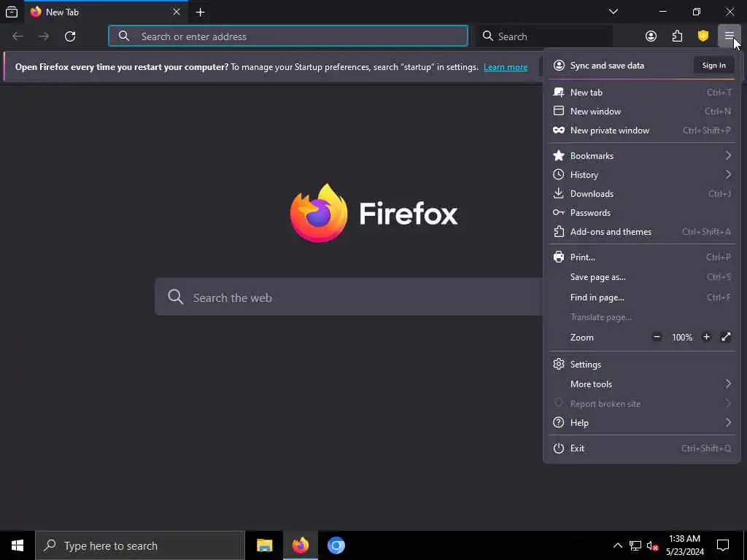This screenshot has height=560, width=747.
Task: Click the reload page button
Action: pos(70,36)
